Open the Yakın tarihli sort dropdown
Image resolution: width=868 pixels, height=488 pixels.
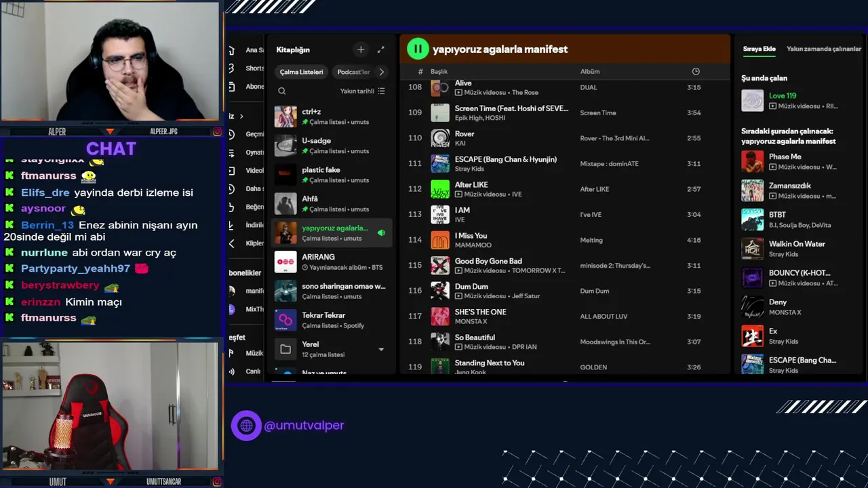tap(362, 91)
